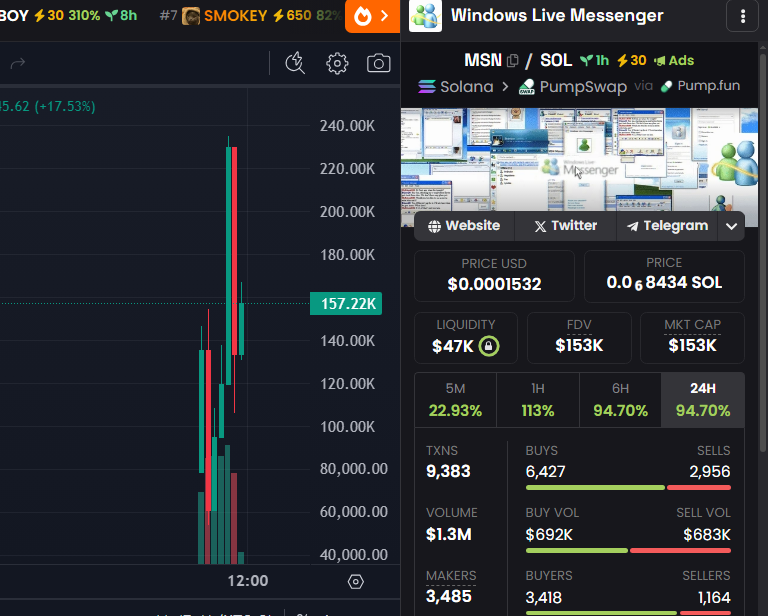
Task: Click the BUYERS 3,418 value
Action: [x=544, y=597]
